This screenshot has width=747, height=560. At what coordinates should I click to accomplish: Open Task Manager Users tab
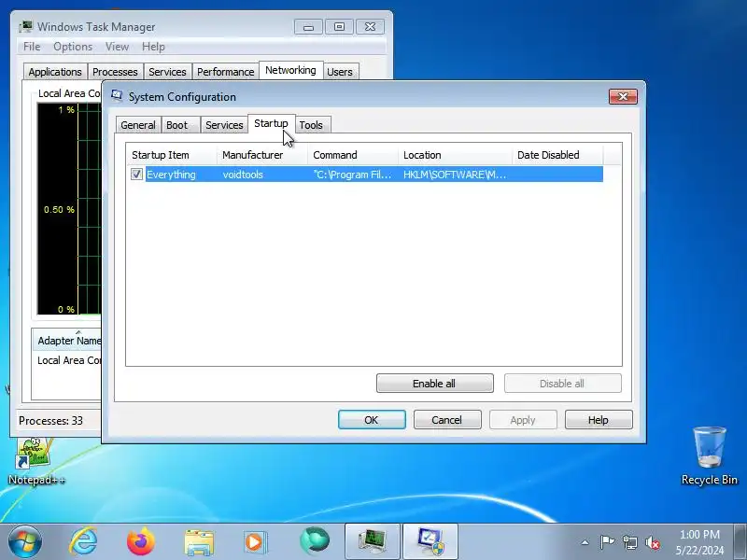click(x=340, y=72)
